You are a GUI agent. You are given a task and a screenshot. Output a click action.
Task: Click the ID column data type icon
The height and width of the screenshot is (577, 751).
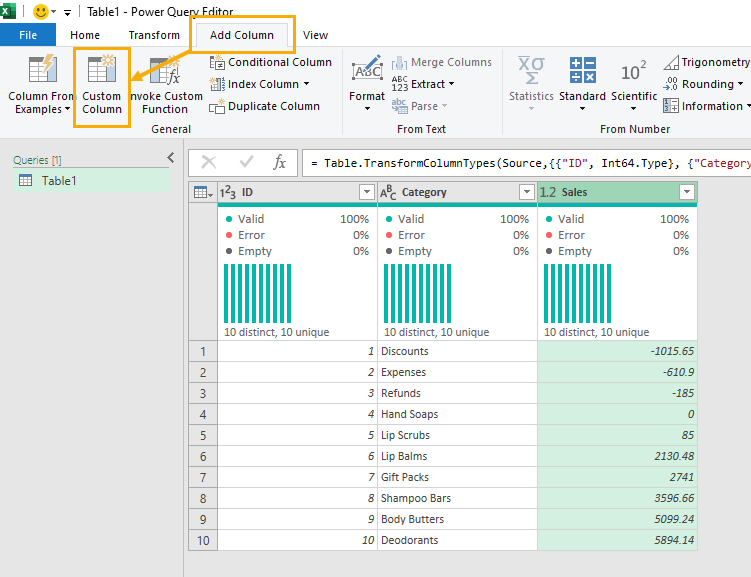pos(228,192)
